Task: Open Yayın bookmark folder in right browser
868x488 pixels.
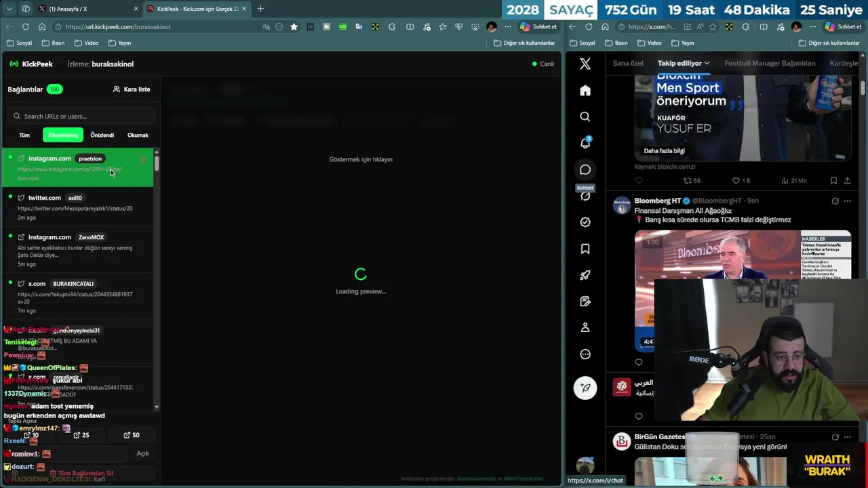Action: tap(683, 43)
